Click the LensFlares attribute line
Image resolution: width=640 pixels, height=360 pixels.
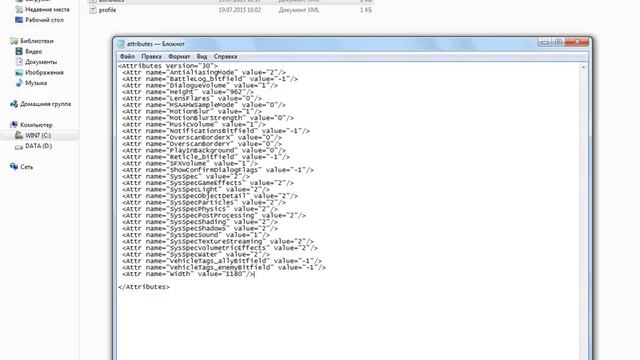pyautogui.click(x=192, y=98)
